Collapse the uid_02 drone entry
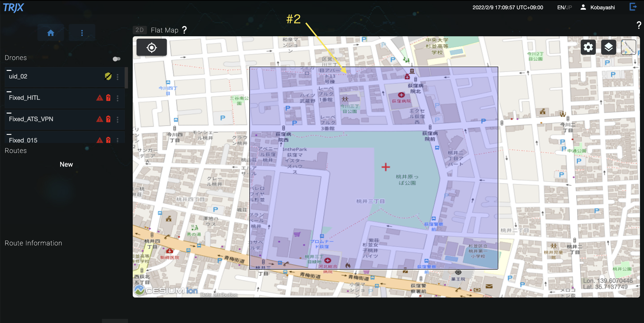Screen dimensions: 644x323 point(9,70)
